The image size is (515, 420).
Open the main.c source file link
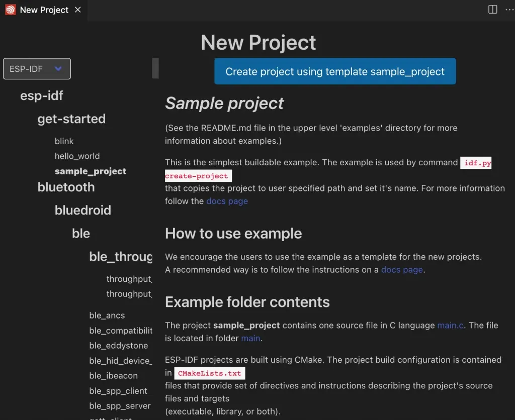[450, 325]
